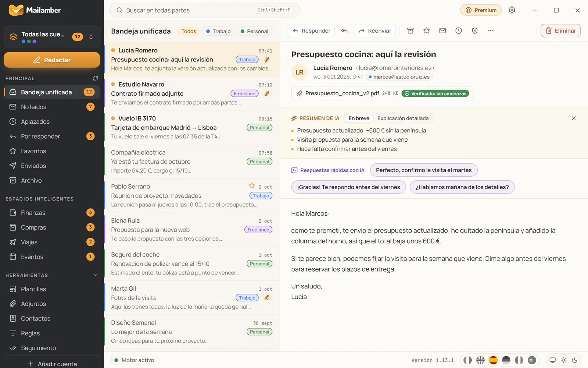Click the Premium button
The image size is (588, 368).
(481, 10)
